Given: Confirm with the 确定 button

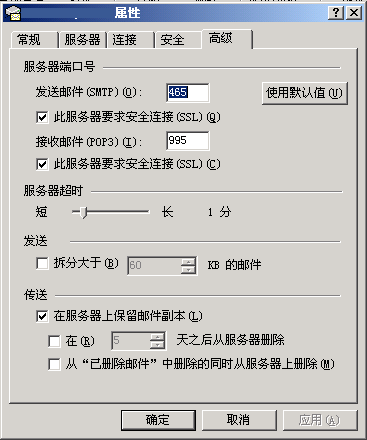Looking at the screenshot, I should 158,420.
